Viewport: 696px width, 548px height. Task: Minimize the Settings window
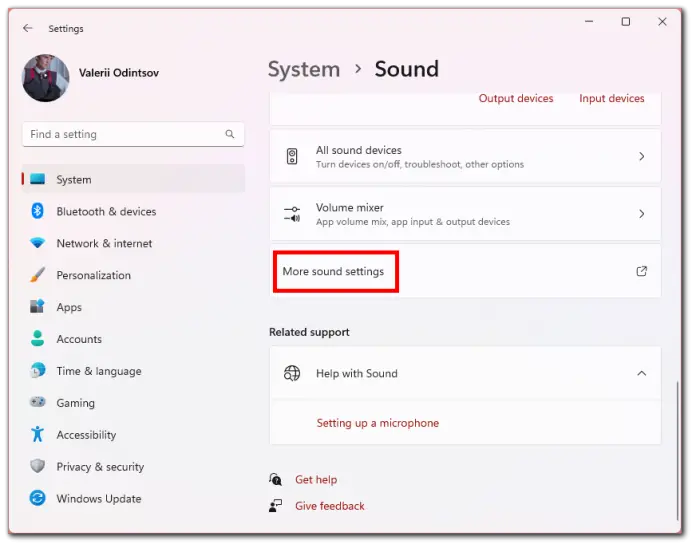[589, 21]
